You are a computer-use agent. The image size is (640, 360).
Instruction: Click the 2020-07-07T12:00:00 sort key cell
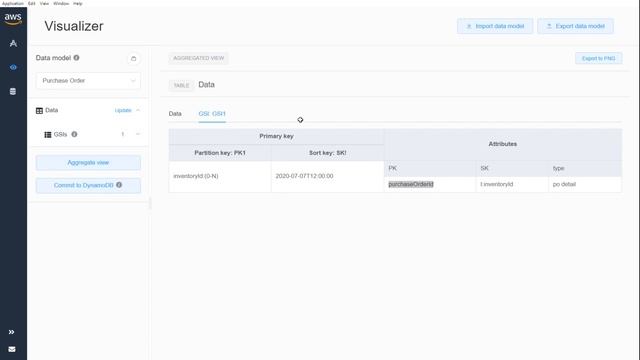click(327, 176)
